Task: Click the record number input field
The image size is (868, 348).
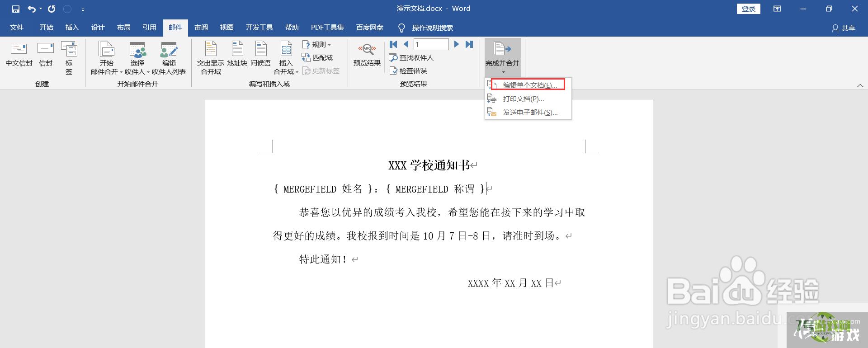Action: [x=431, y=44]
